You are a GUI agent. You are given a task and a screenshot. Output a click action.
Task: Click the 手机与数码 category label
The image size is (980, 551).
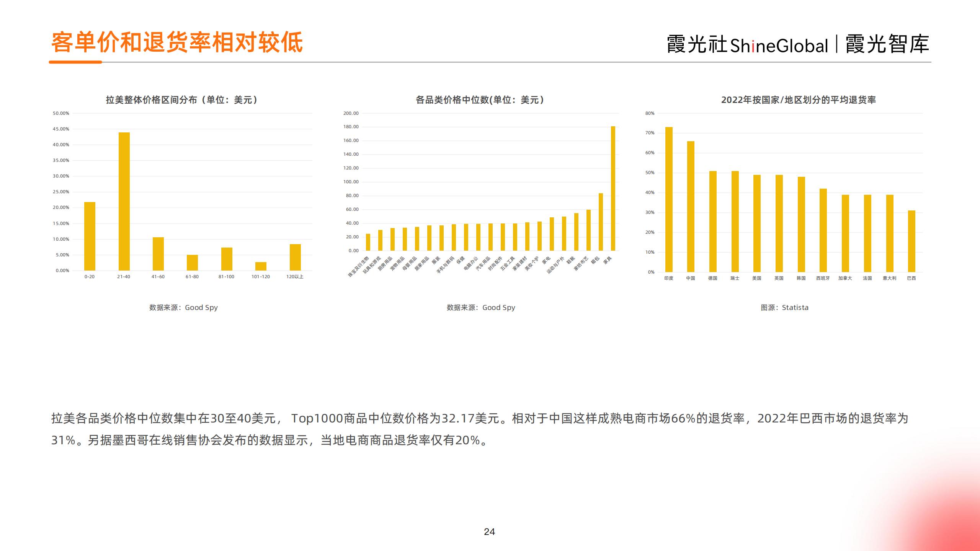coord(446,265)
